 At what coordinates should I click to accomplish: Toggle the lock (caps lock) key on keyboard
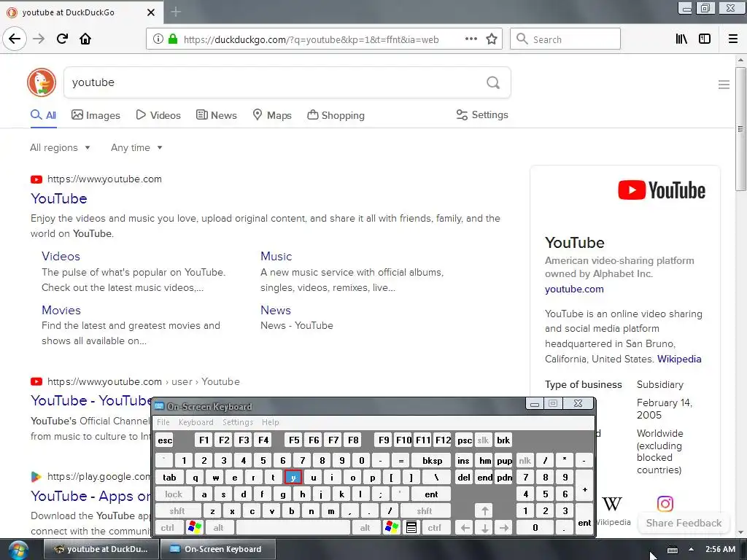click(x=174, y=494)
